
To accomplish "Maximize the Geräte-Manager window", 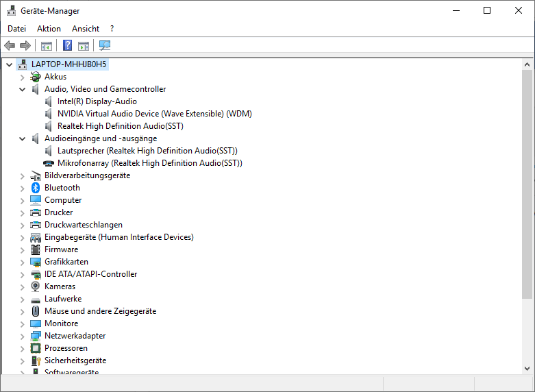I will tap(487, 10).
